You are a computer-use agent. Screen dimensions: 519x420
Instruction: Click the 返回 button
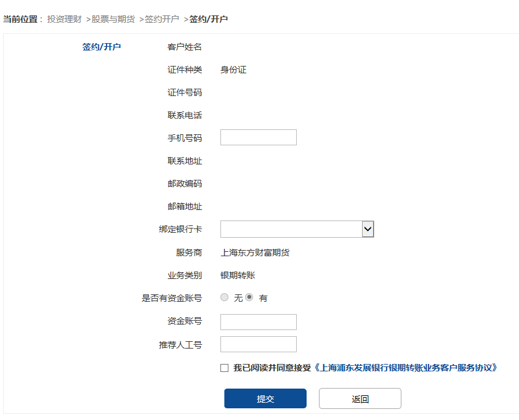360,398
